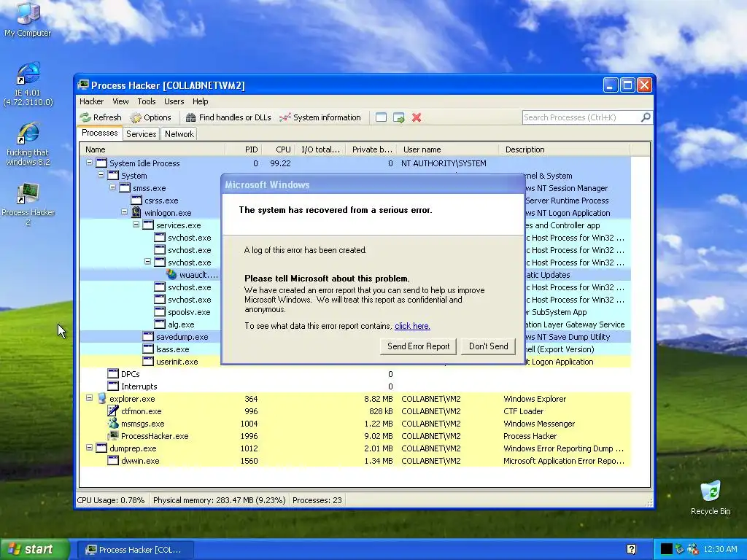
Task: Open the Recycle Bin
Action: [x=711, y=498]
